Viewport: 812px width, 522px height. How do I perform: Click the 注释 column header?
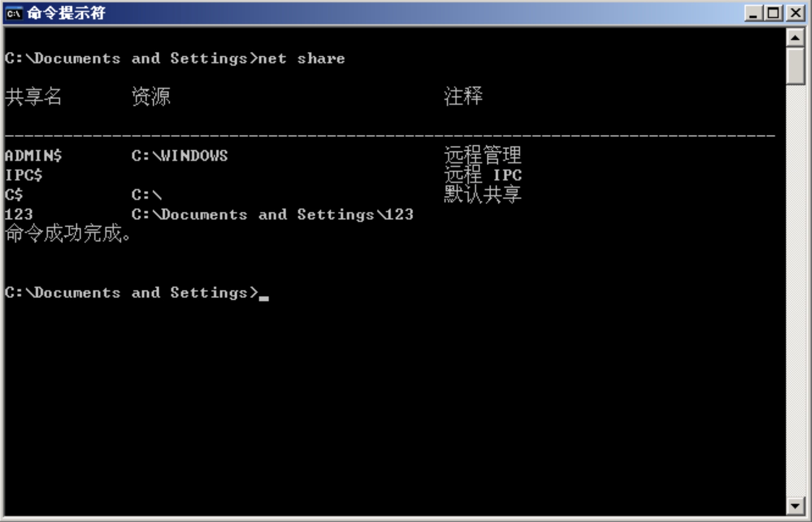pyautogui.click(x=463, y=96)
